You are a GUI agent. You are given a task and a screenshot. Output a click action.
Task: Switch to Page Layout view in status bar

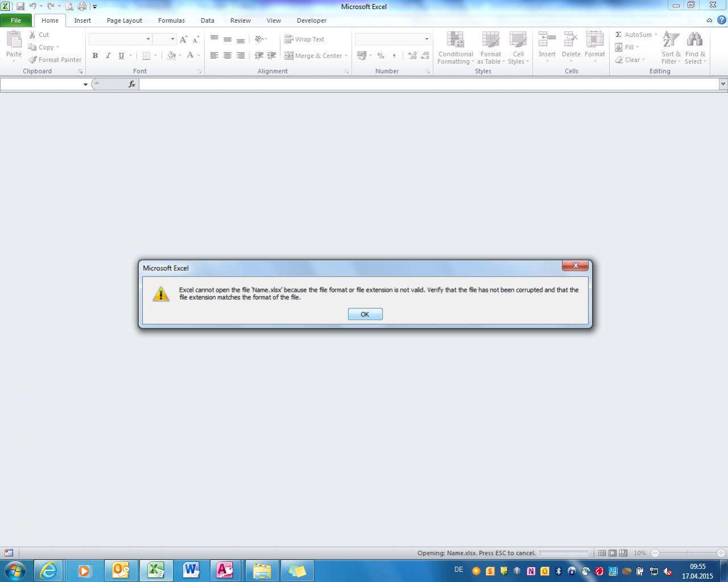tap(612, 553)
